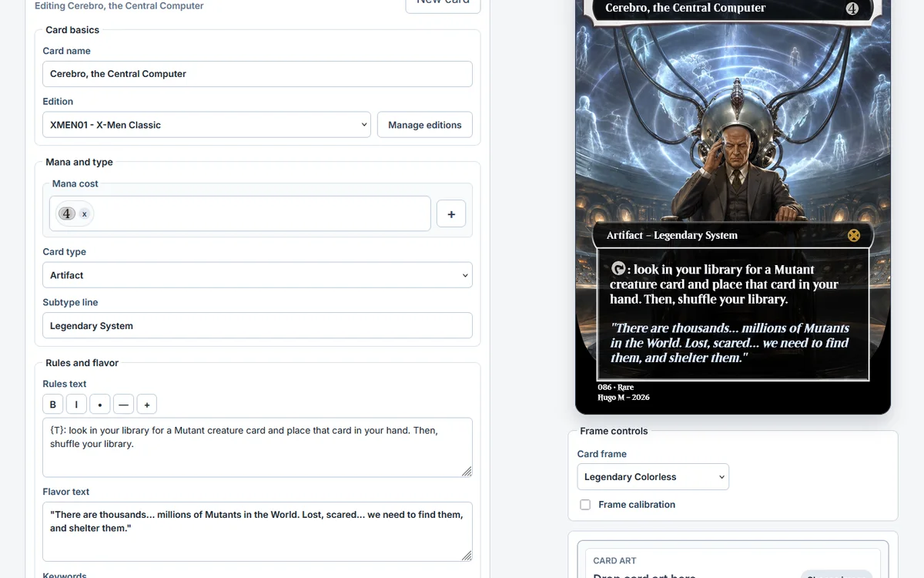924x578 pixels.
Task: Click inside the Flavor text textarea
Action: click(x=257, y=532)
